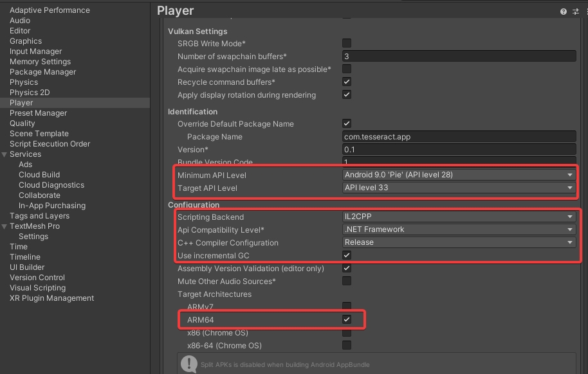This screenshot has height=374, width=588.
Task: Select Cloud Diagnostics under Services
Action: point(51,185)
